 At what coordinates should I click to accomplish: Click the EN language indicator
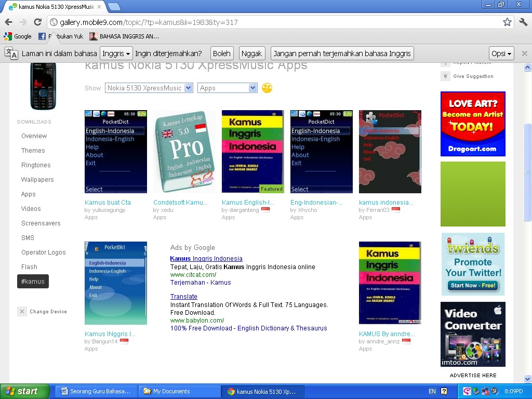(432, 392)
